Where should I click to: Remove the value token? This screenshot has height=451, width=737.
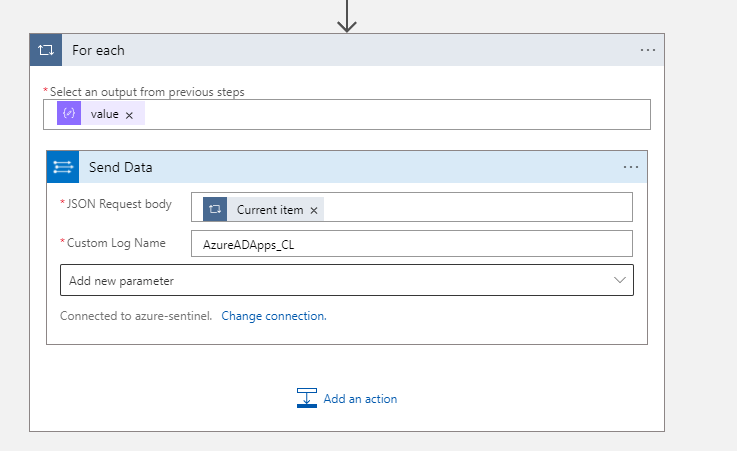pos(129,115)
